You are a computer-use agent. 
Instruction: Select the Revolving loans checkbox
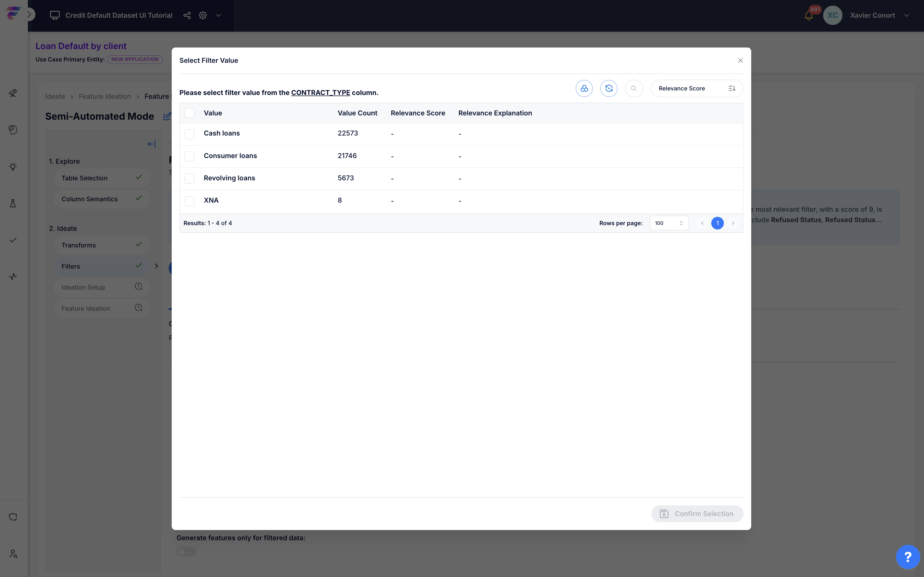pos(189,178)
